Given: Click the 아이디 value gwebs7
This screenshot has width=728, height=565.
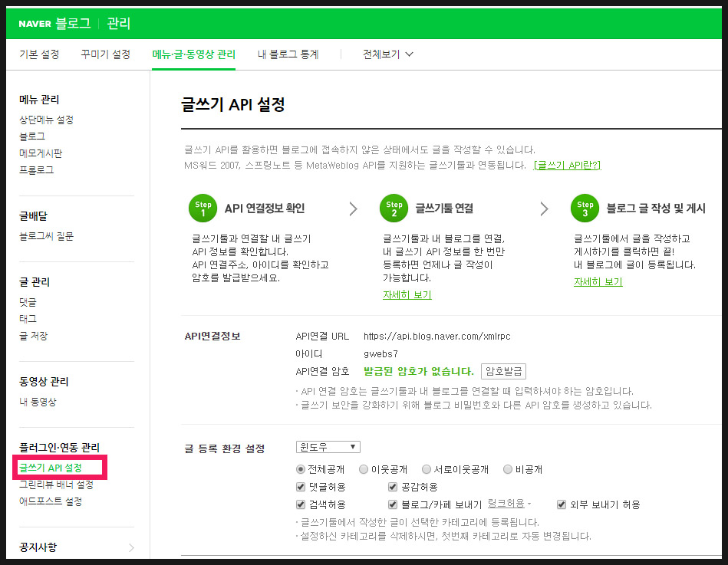Looking at the screenshot, I should click(380, 353).
